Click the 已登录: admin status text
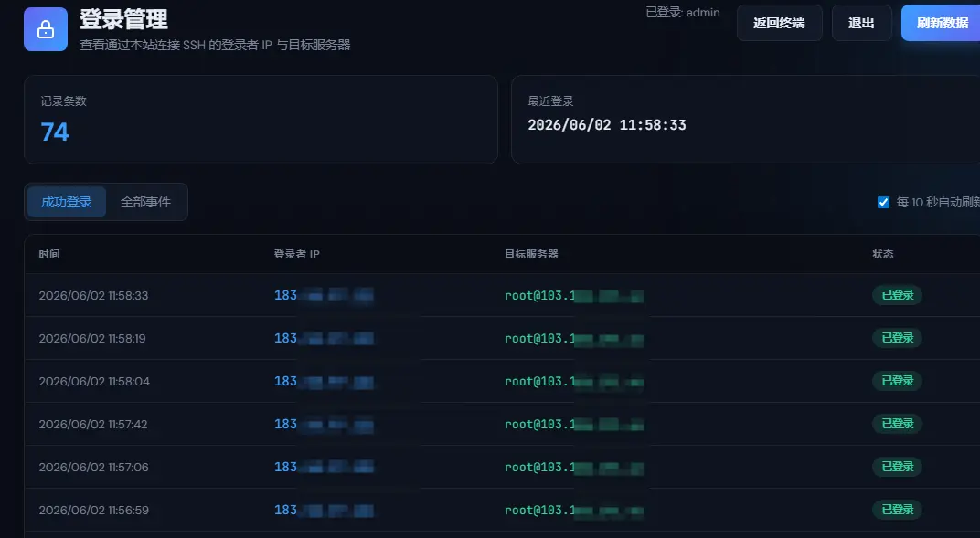This screenshot has width=980, height=538. pyautogui.click(x=683, y=13)
